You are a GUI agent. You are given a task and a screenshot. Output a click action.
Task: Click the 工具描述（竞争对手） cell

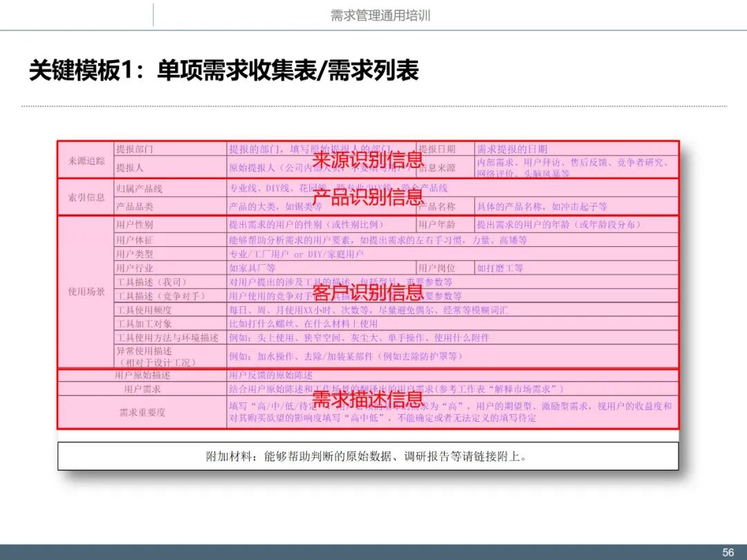pos(171,296)
